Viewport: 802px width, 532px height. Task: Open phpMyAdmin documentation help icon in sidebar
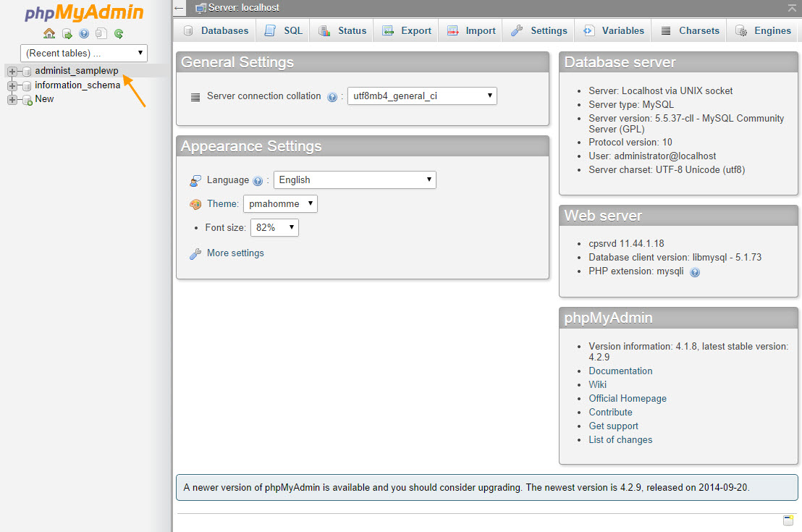[84, 34]
